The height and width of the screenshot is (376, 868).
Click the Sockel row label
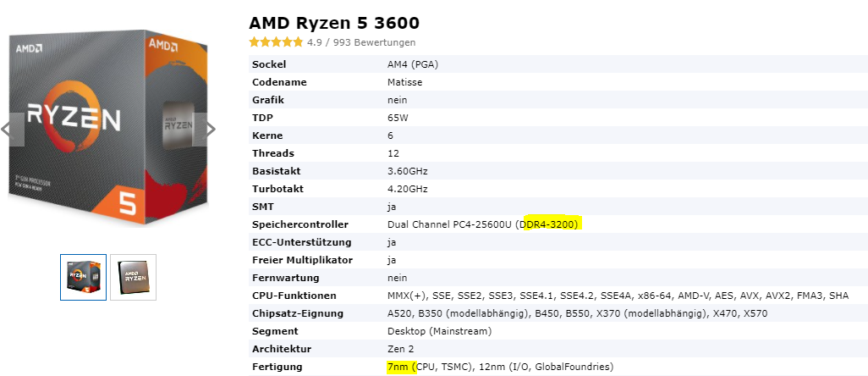click(269, 64)
